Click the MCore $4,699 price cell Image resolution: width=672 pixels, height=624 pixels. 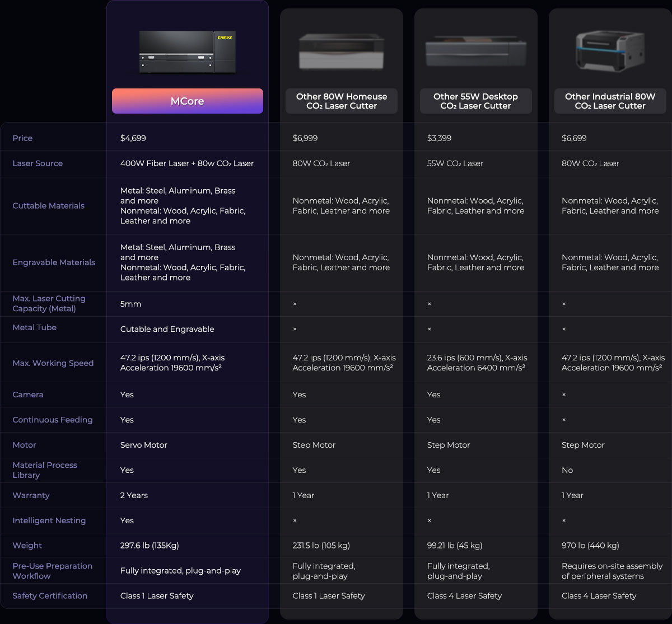(x=133, y=138)
